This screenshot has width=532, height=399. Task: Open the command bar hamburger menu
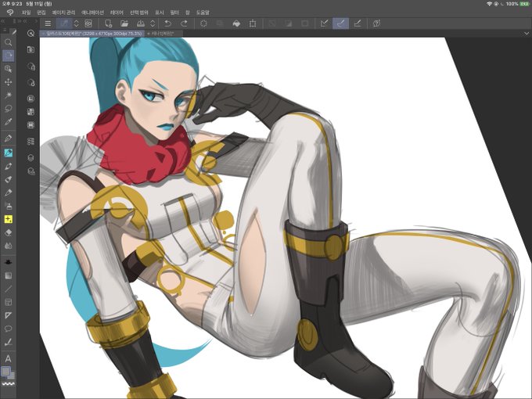[48, 23]
